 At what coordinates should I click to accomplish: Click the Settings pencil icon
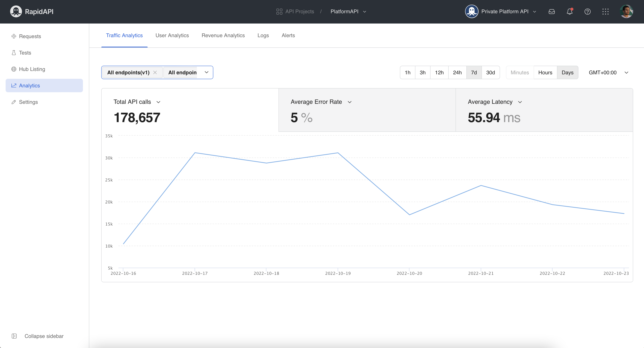click(14, 102)
